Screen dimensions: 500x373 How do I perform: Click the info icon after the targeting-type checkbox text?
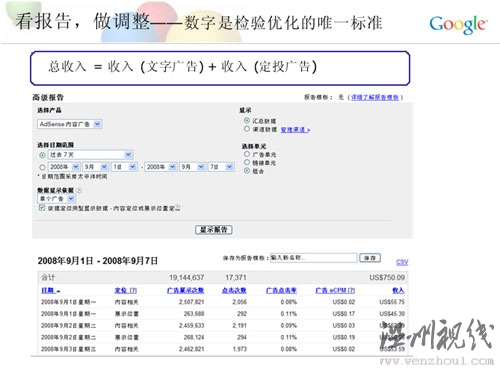[x=178, y=208]
